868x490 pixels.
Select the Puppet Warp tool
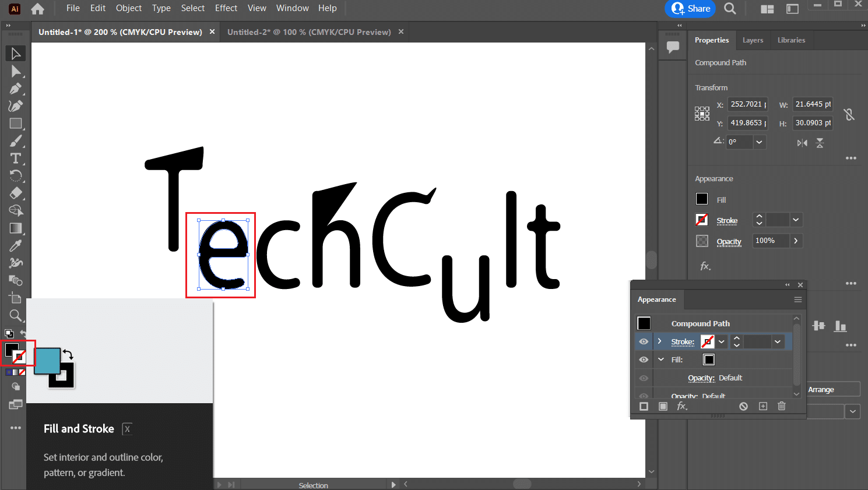pyautogui.click(x=16, y=263)
